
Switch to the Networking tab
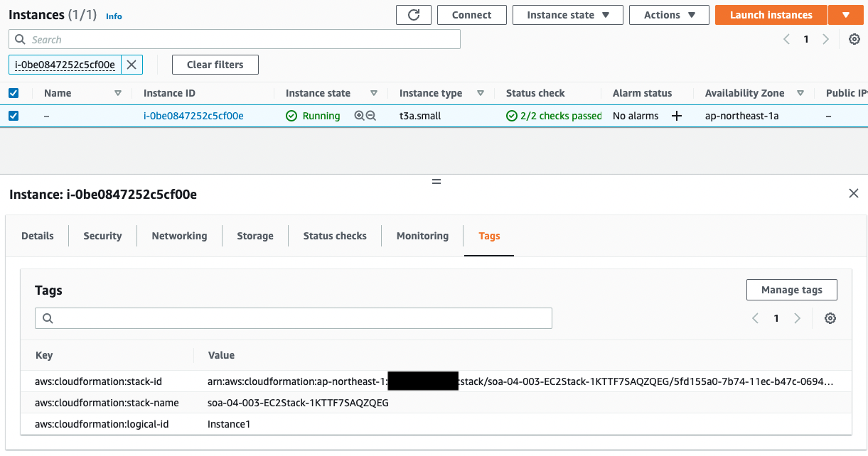pos(179,236)
